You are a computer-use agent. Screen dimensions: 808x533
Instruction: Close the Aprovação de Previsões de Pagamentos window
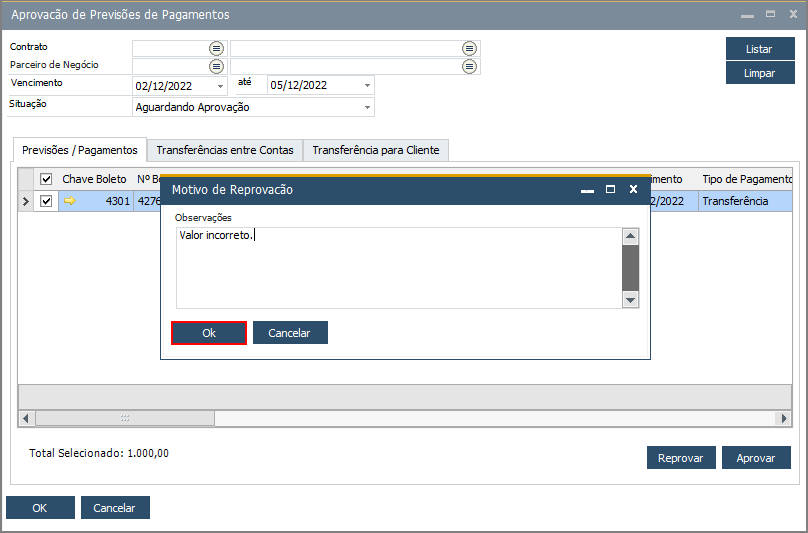(793, 14)
